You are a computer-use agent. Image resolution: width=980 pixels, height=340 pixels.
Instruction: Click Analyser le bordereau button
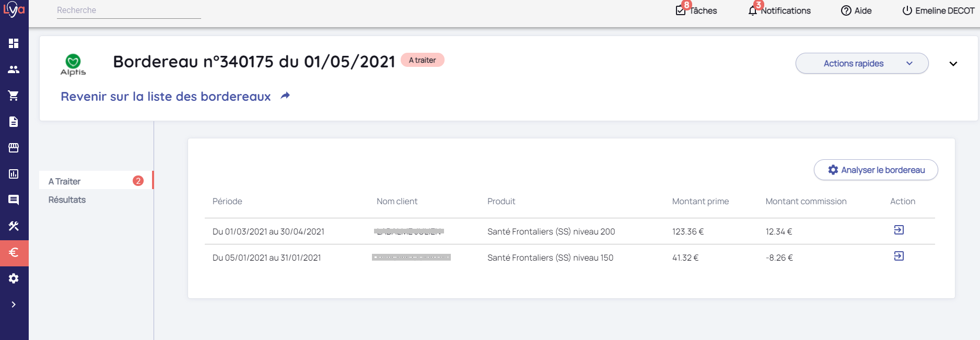(x=876, y=170)
